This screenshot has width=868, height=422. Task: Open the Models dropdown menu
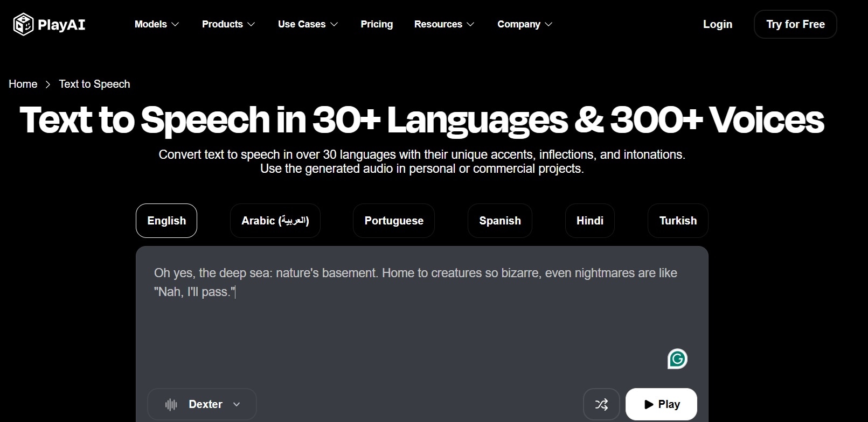157,24
